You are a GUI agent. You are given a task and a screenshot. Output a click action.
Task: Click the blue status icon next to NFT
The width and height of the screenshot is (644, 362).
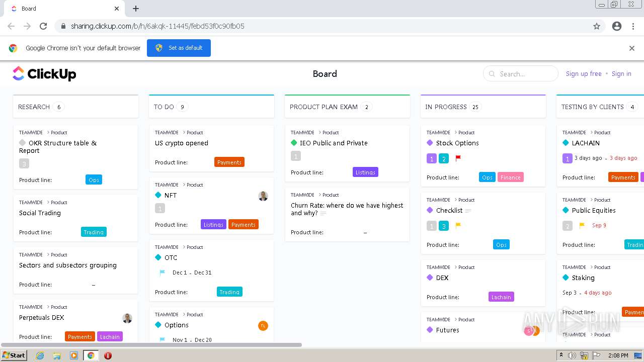(x=158, y=195)
